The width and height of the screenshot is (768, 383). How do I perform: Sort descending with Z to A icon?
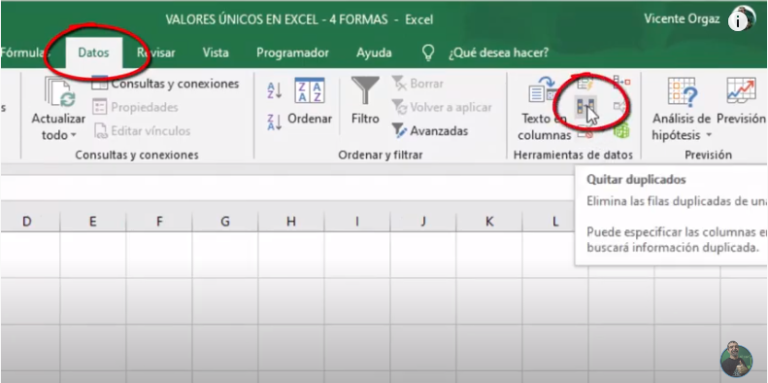coord(274,121)
